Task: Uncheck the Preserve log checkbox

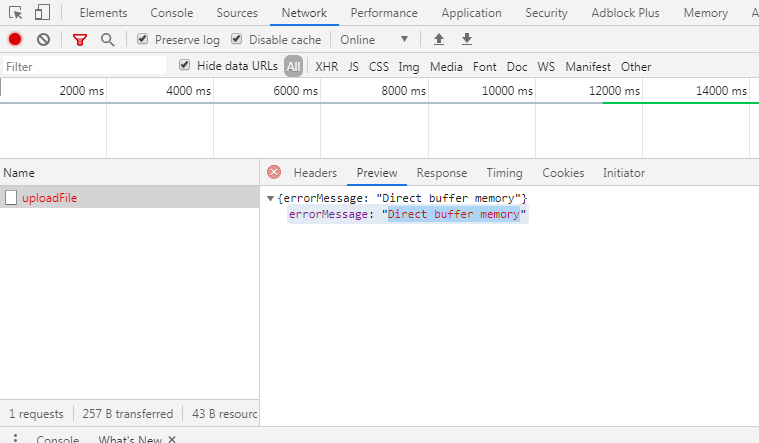Action: (143, 40)
